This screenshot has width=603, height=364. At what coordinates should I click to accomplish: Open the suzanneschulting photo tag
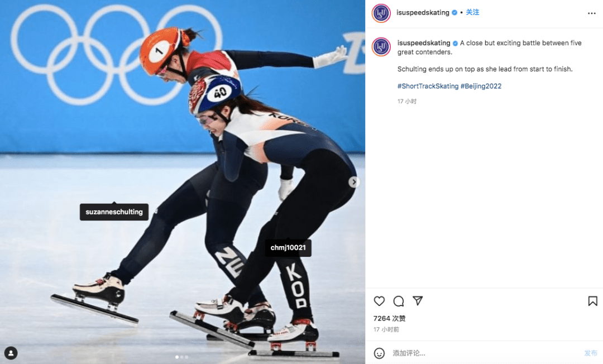(x=114, y=212)
